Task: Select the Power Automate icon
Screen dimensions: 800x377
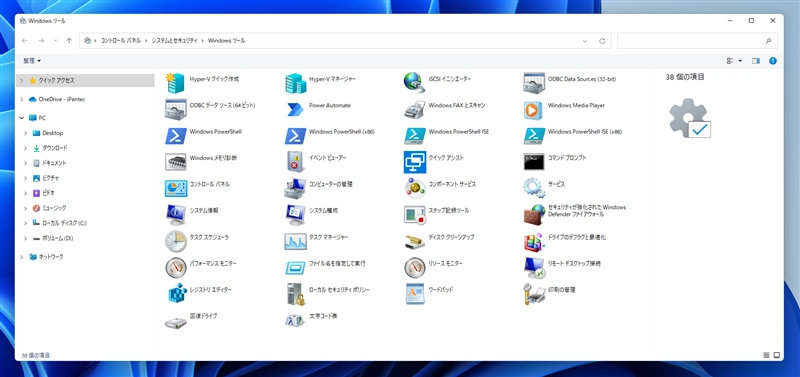Action: [295, 109]
